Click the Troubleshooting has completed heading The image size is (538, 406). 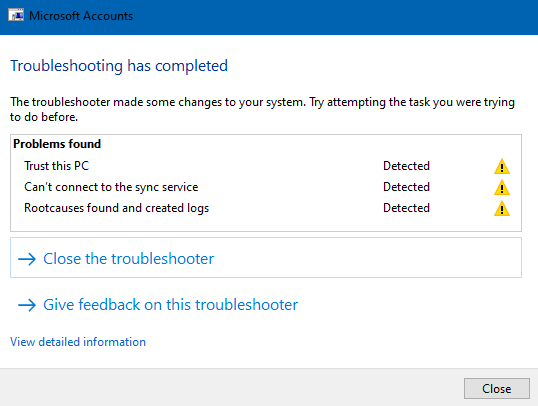119,66
